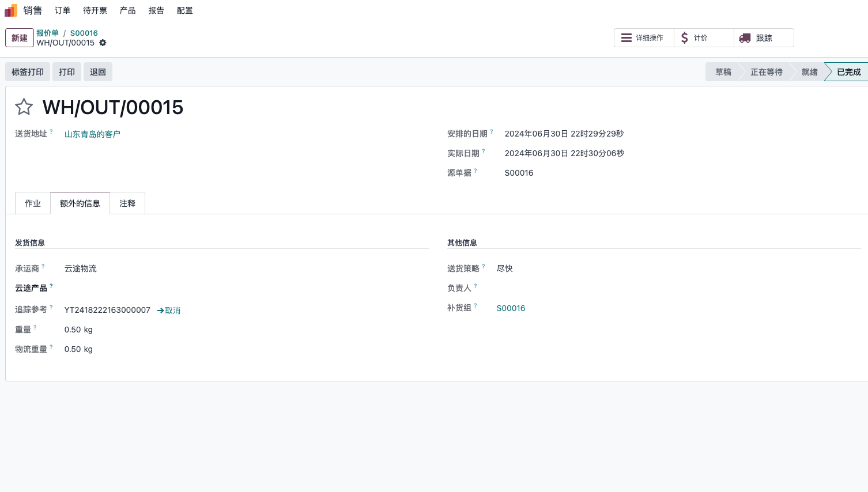Viewport: 868px width, 492px height.
Task: Open the 销售 app home logo
Action: point(11,10)
